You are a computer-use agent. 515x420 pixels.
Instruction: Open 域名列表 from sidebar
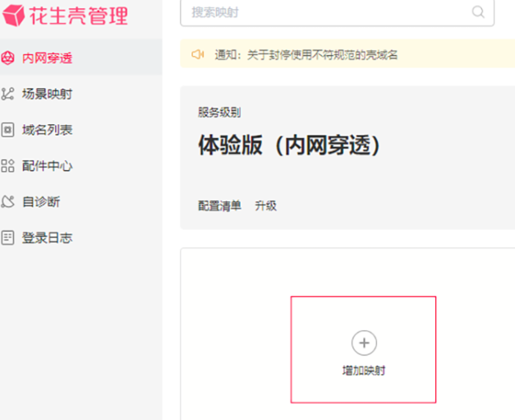tap(80, 130)
